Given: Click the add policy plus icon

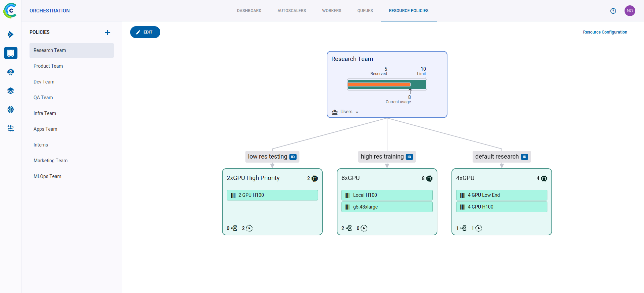Looking at the screenshot, I should (108, 33).
